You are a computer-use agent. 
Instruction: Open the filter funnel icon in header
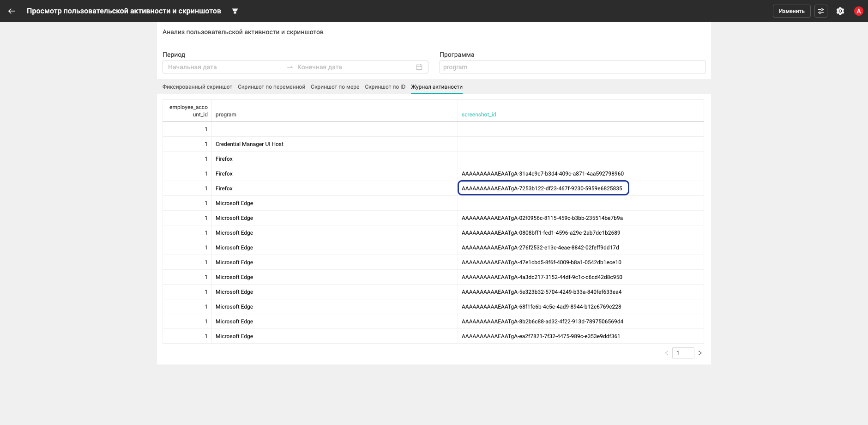point(235,11)
